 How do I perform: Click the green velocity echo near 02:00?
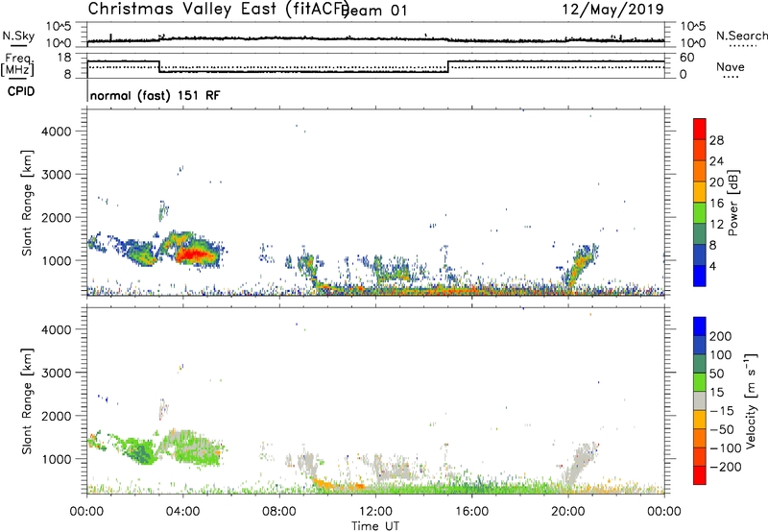141,452
